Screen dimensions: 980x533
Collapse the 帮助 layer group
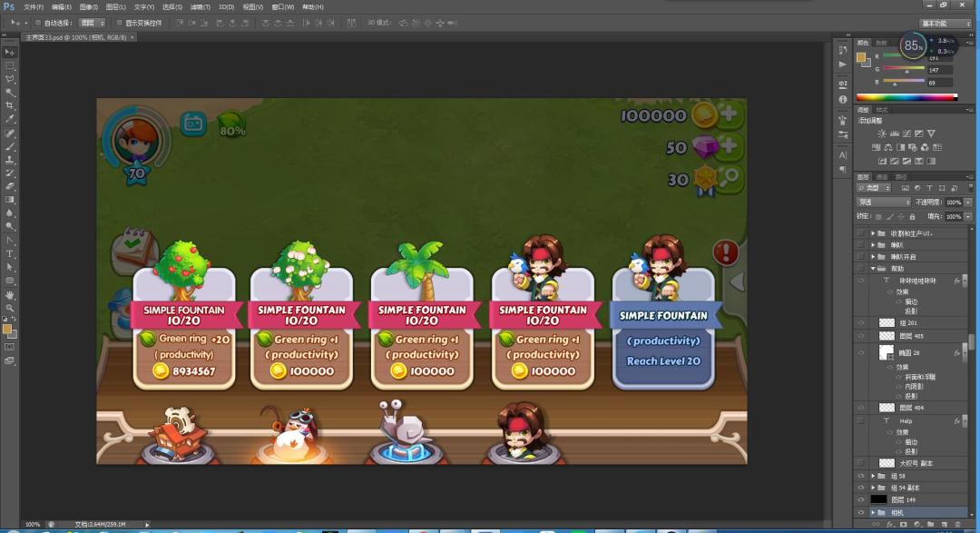[x=873, y=269]
